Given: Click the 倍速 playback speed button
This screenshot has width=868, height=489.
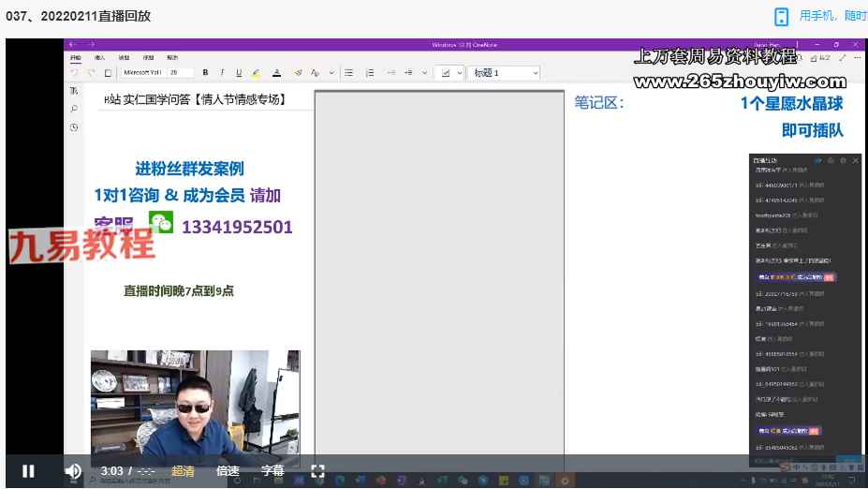Looking at the screenshot, I should 228,471.
